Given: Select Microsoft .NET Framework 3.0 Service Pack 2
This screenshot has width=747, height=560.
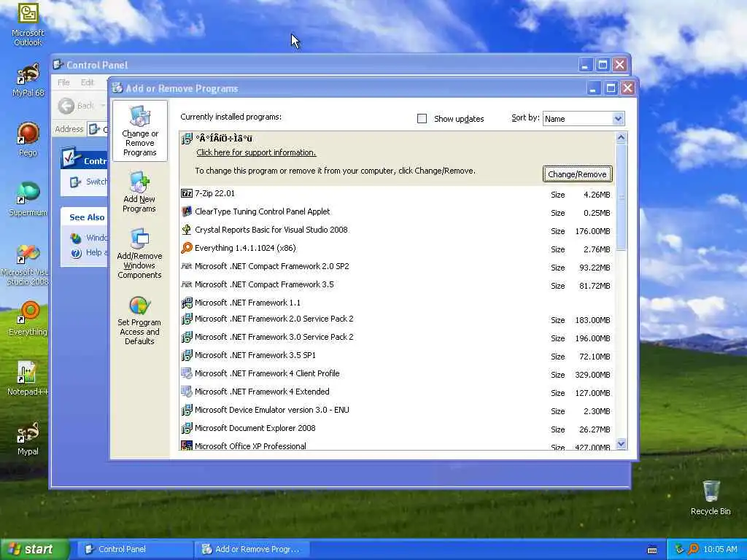Looking at the screenshot, I should [397, 337].
